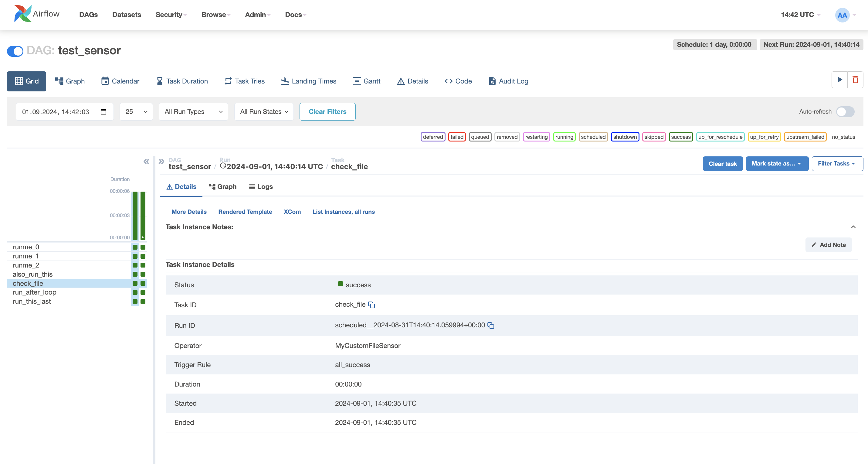Select the run_after_loop task row
The image size is (868, 464).
click(34, 292)
